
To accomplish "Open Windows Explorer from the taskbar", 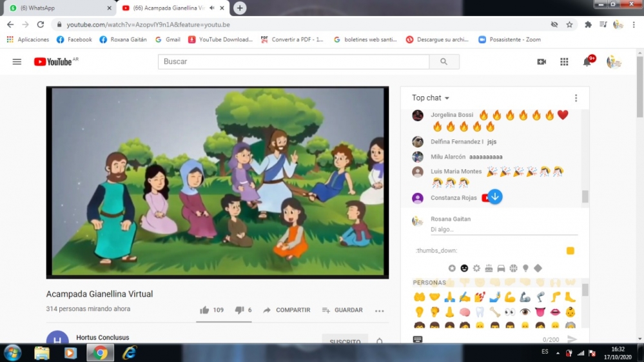I will click(41, 352).
